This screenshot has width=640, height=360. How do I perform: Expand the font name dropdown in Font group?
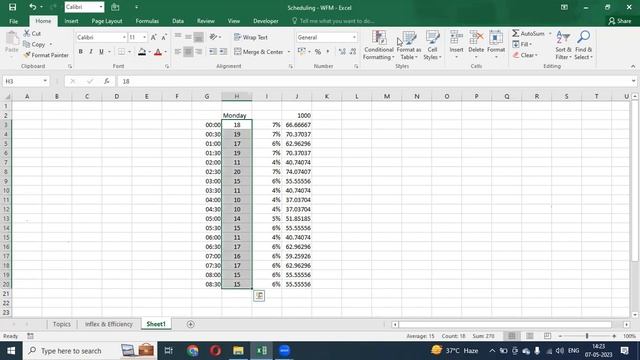pos(124,37)
